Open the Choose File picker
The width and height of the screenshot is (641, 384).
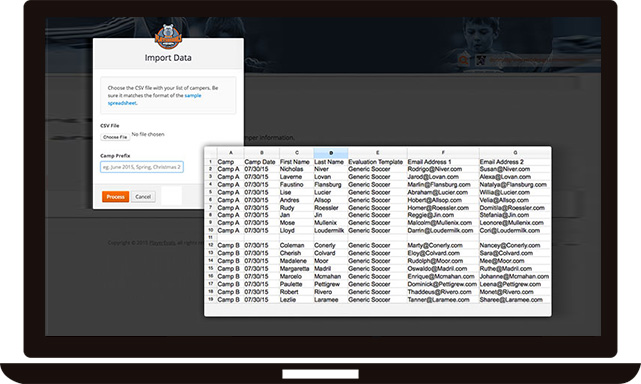click(115, 137)
